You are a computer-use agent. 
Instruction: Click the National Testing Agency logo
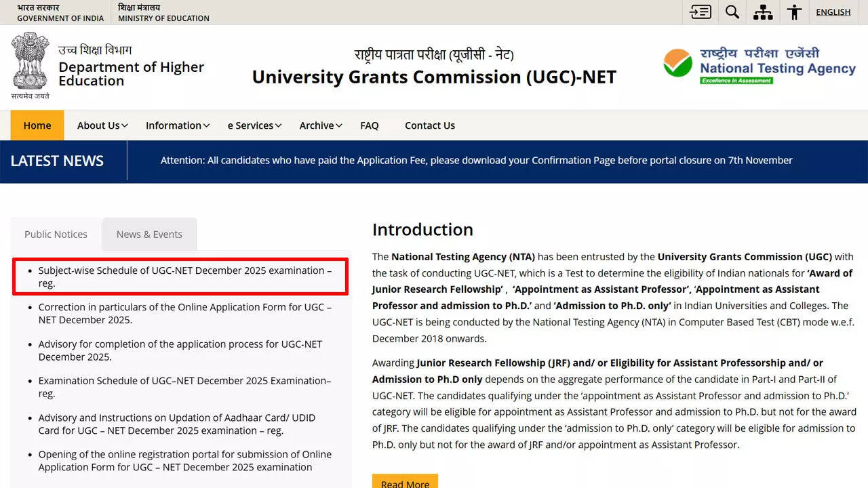759,66
